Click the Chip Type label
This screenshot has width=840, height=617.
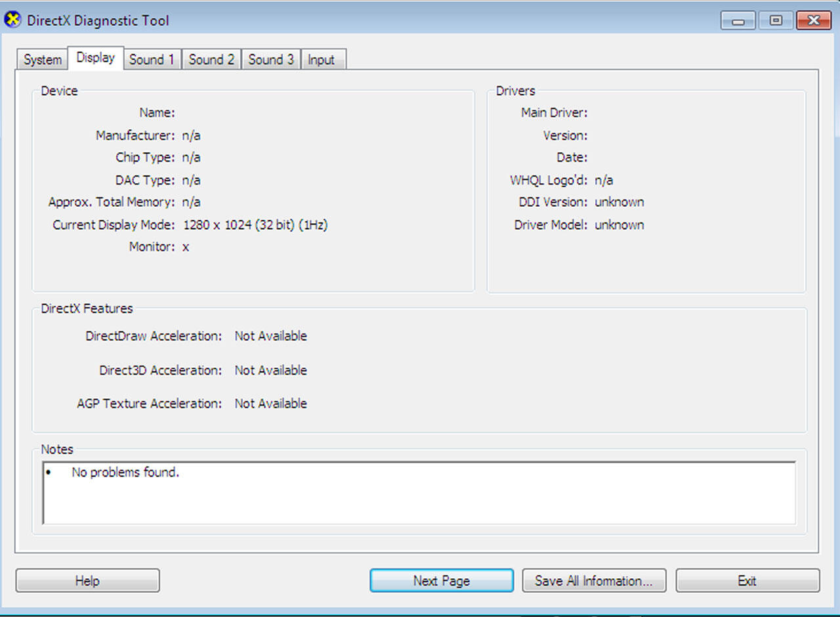point(146,158)
